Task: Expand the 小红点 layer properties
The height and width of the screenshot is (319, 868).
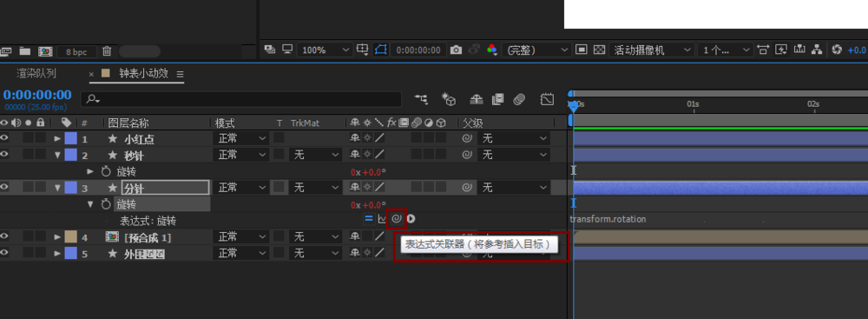Action: (x=57, y=139)
